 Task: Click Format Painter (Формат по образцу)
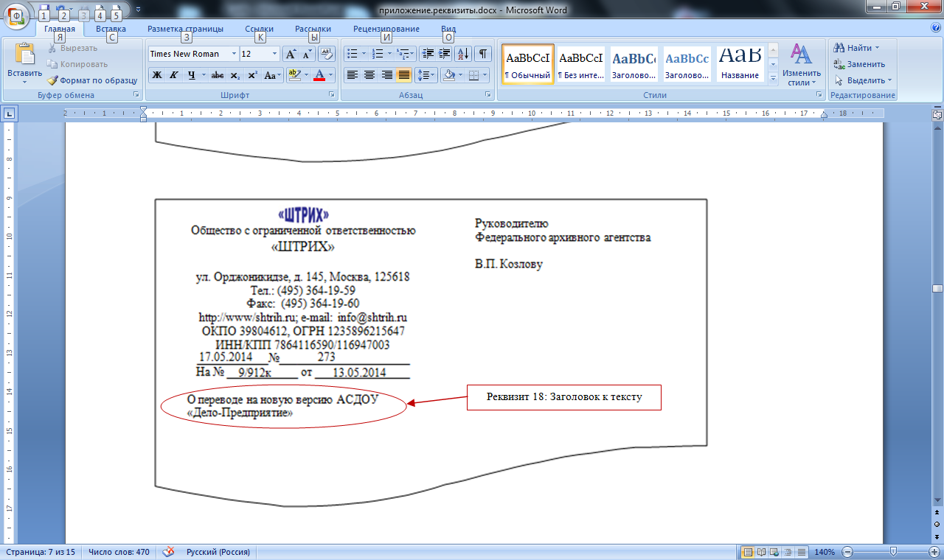(x=93, y=80)
